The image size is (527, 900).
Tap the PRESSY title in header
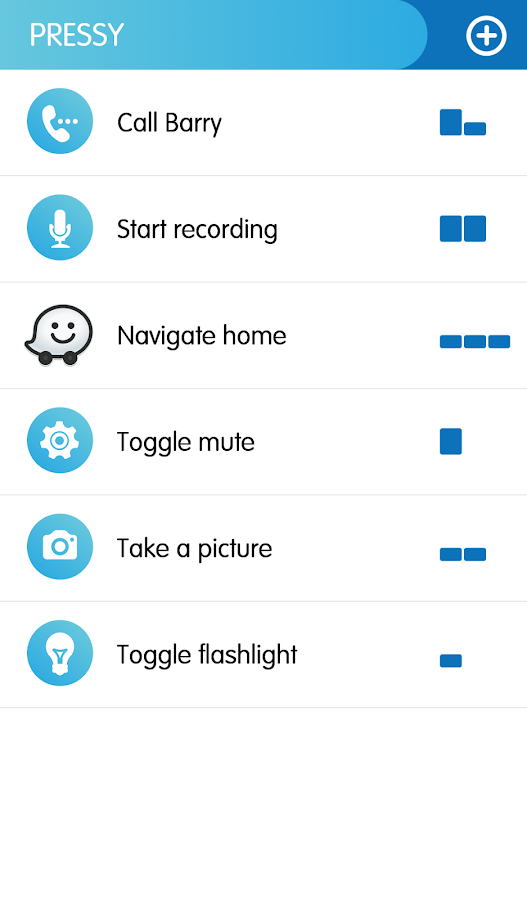coord(76,35)
